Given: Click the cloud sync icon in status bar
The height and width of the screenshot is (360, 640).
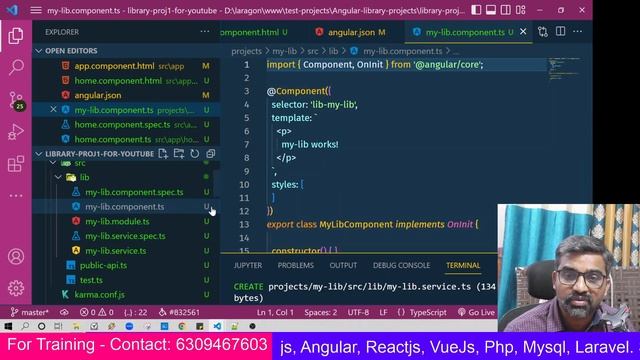Looking at the screenshot, I should pos(64,313).
